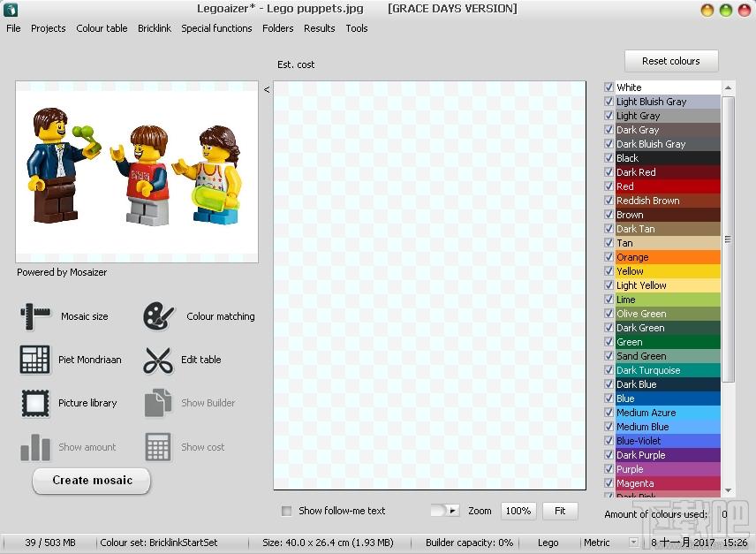Click the empty mosaic preview canvas
Image resolution: width=756 pixels, height=554 pixels.
(429, 285)
